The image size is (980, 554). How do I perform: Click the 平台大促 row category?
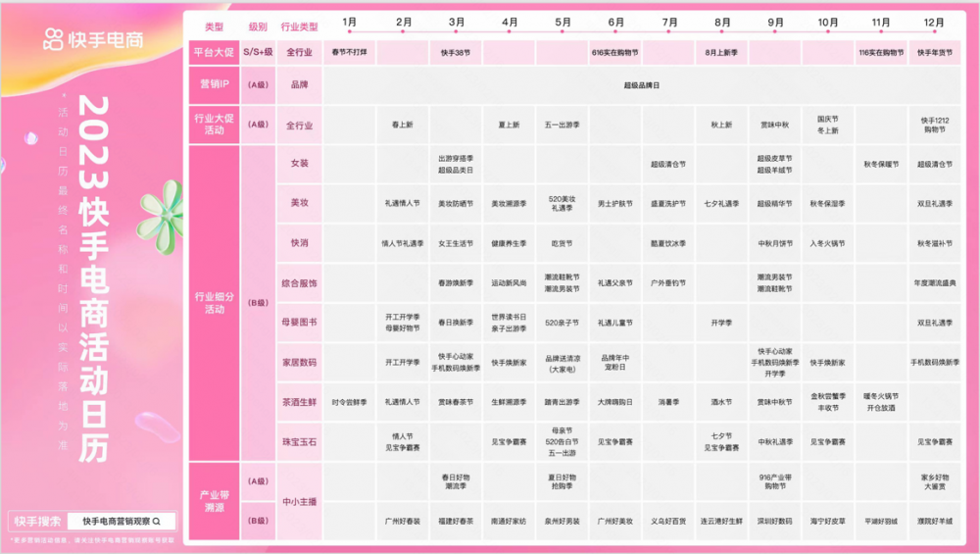click(213, 53)
